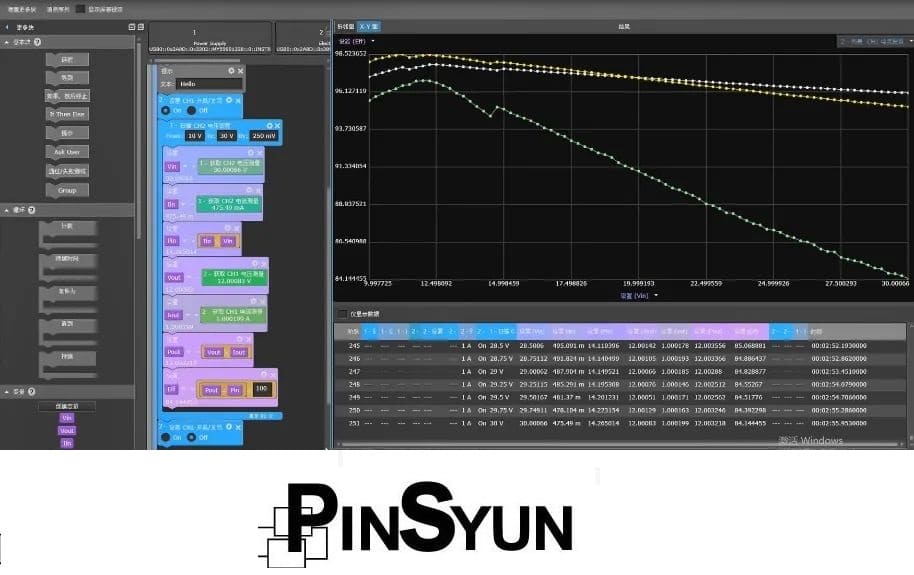
Task: Click the results table horizontal scrollbar
Action: pos(619,444)
